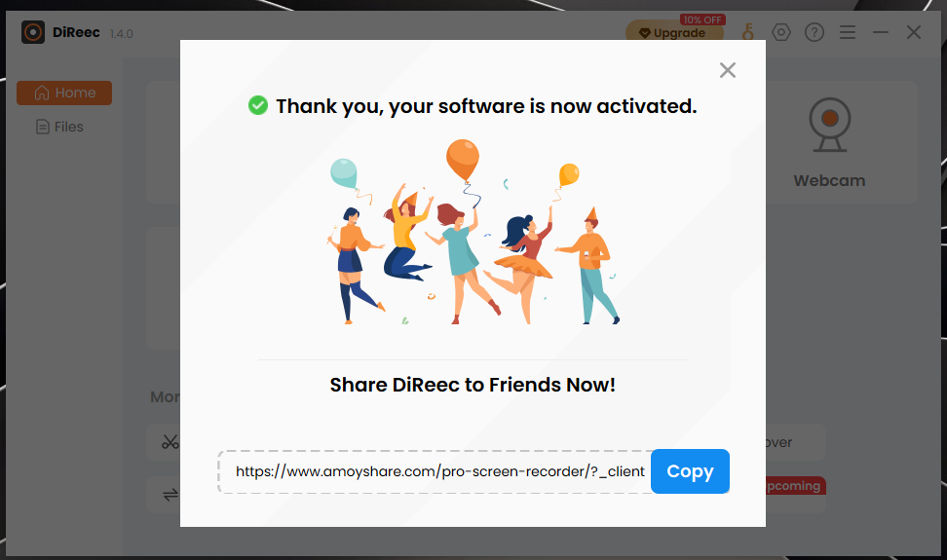Open settings via hexagon gear icon

pyautogui.click(x=781, y=32)
